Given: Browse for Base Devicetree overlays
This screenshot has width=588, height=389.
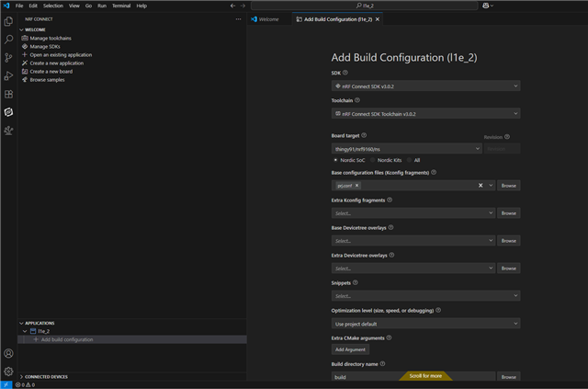Looking at the screenshot, I should [x=508, y=241].
